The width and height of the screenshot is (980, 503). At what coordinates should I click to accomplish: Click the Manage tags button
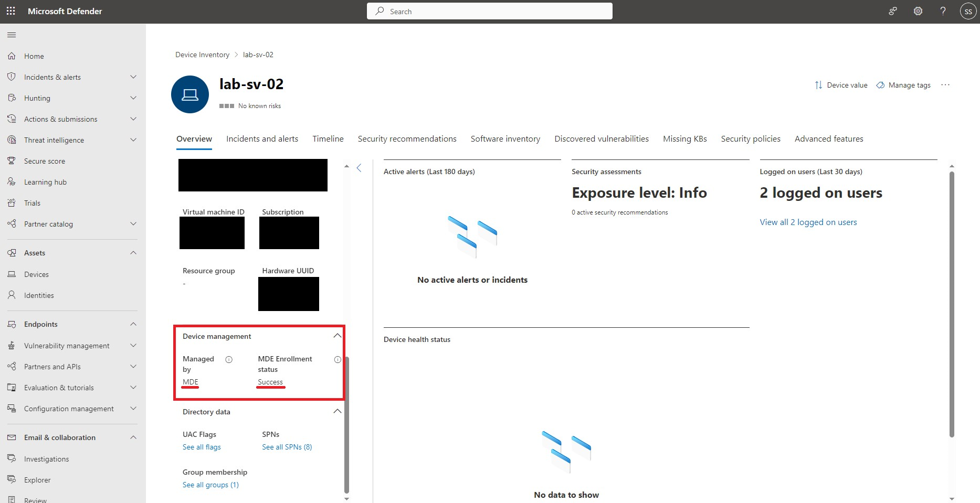903,85
